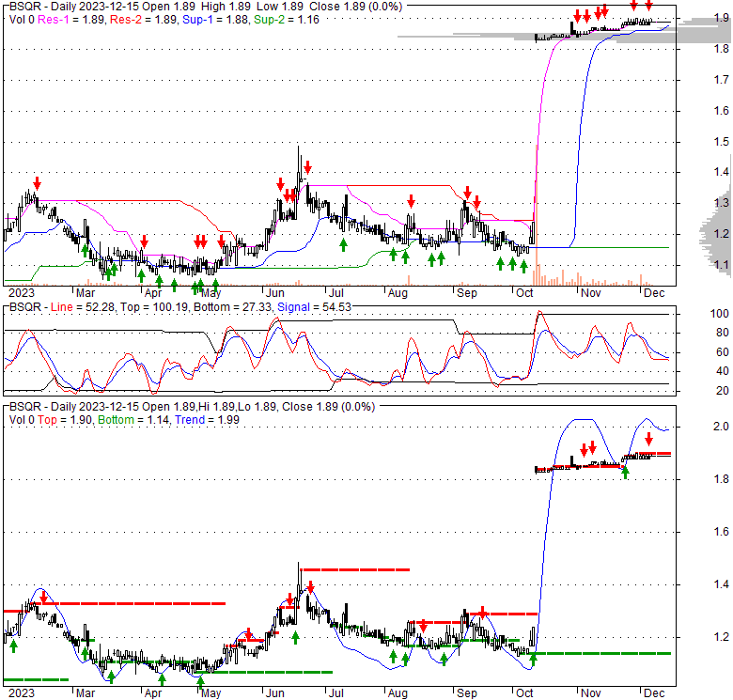Image resolution: width=733 pixels, height=700 pixels.
Task: Select the Sup-1 = 1.88 legend label
Action: (x=215, y=20)
